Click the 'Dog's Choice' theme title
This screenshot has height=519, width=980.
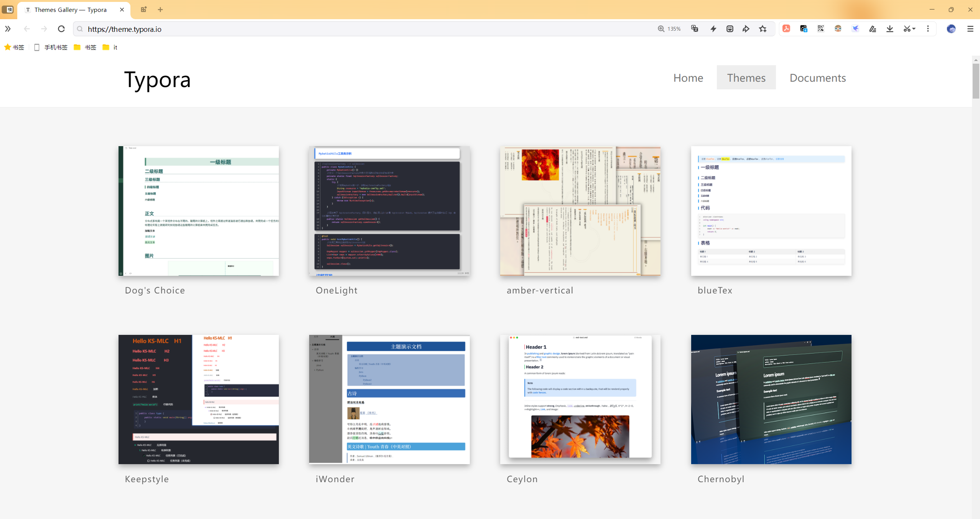point(155,290)
